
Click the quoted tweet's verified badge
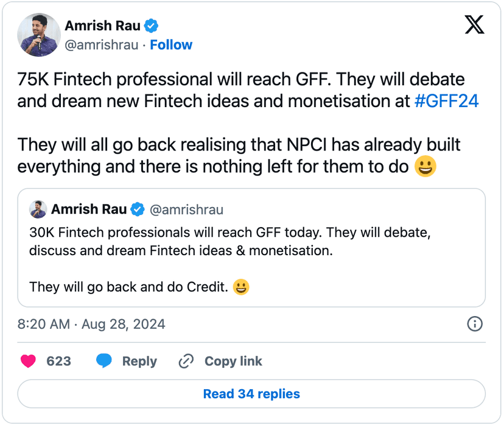point(138,209)
